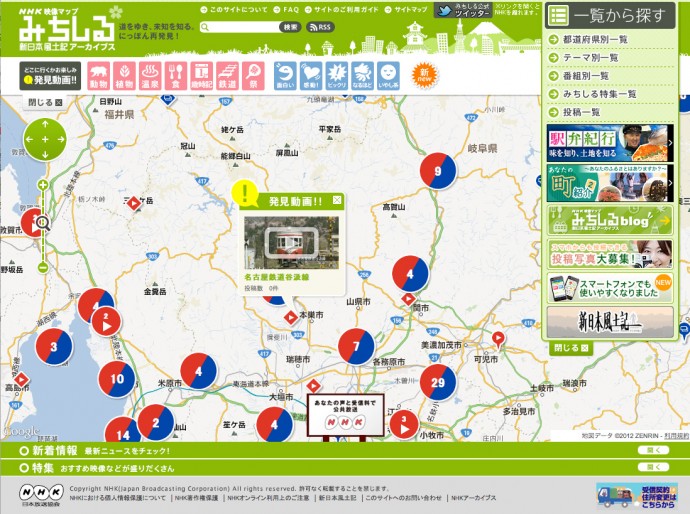
Task: Recenter map with center cross button
Action: 45,140
